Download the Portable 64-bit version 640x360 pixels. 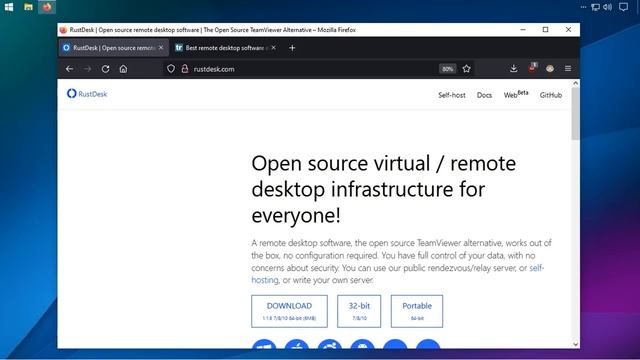point(417,311)
